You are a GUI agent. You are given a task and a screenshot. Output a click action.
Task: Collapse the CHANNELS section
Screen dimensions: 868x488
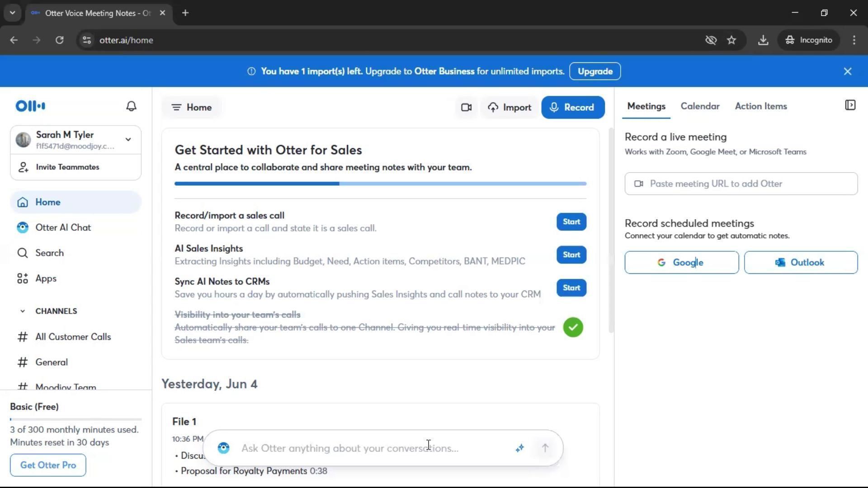pos(23,311)
